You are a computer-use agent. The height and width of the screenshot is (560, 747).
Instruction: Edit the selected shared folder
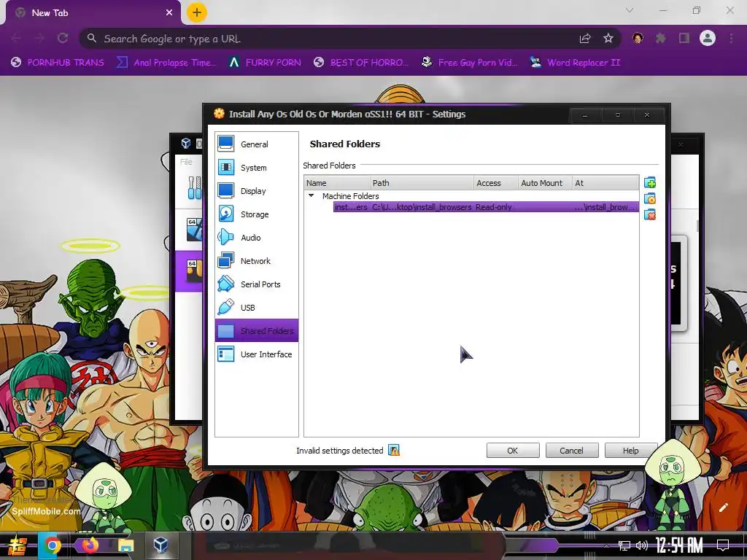tap(650, 198)
